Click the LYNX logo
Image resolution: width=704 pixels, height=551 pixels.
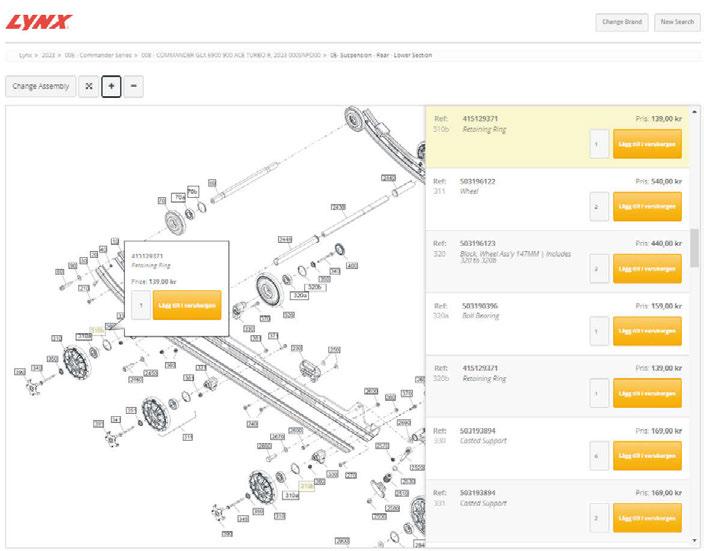tap(39, 22)
